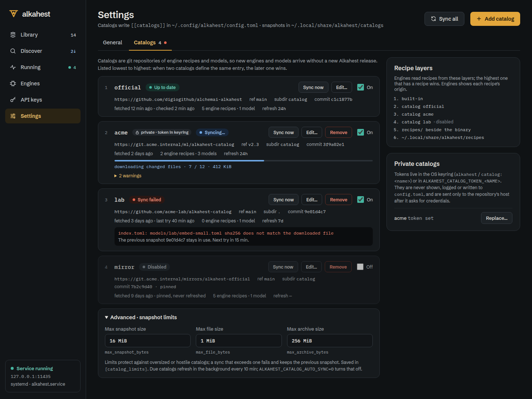This screenshot has height=399, width=532.
Task: Collapse Advanced snapshot limits section
Action: [x=141, y=317]
